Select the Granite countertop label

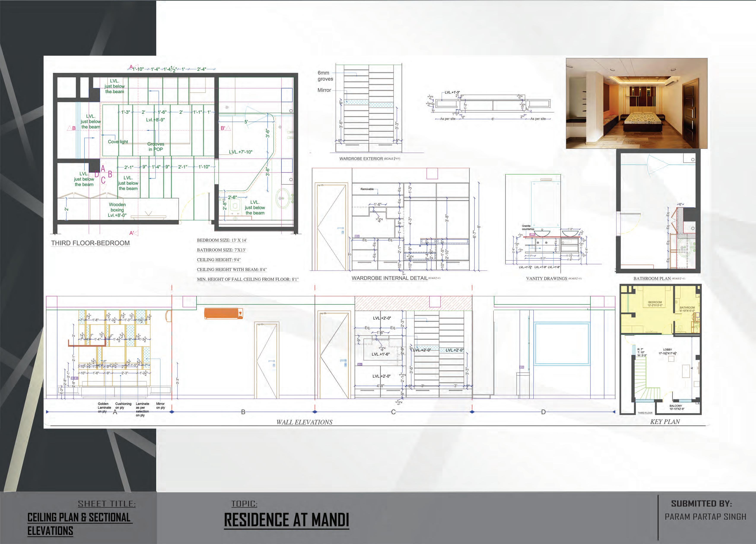528,228
